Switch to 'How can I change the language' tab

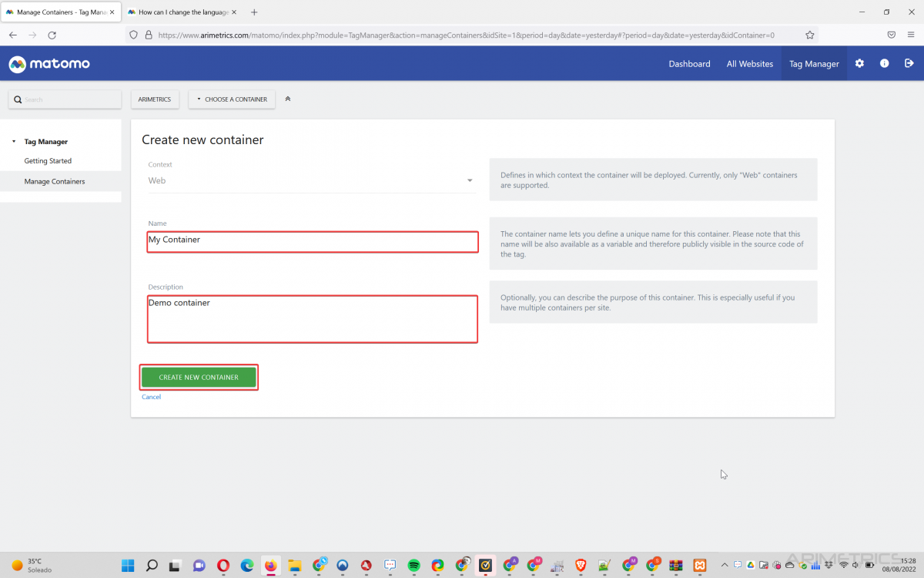pos(183,12)
